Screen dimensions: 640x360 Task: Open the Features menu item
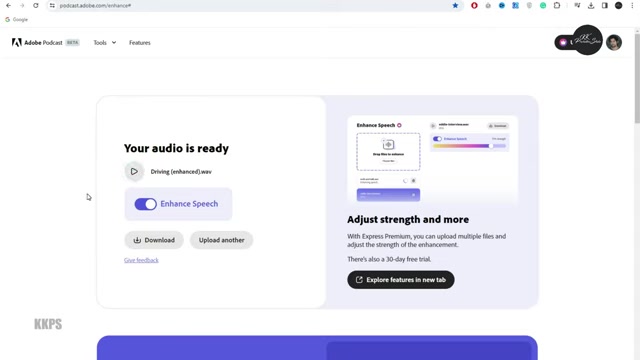140,42
